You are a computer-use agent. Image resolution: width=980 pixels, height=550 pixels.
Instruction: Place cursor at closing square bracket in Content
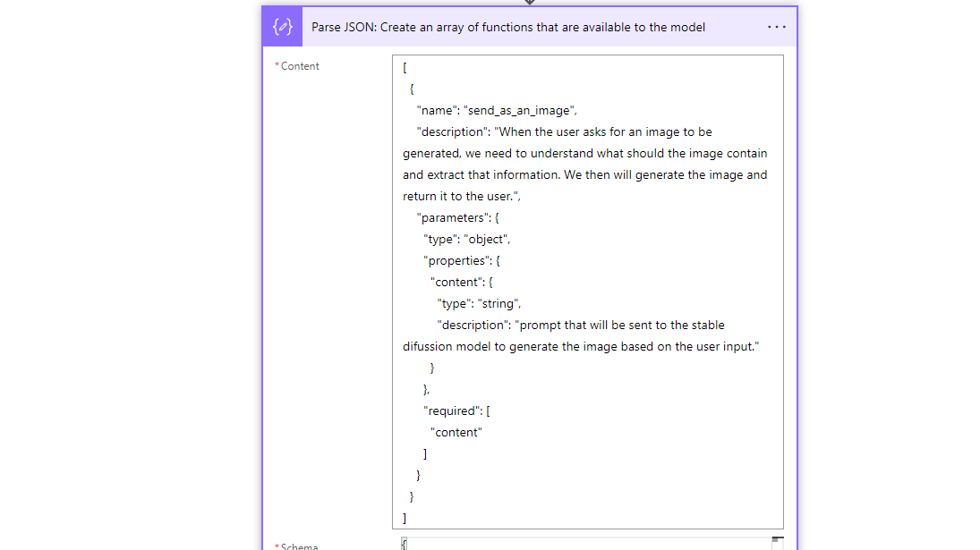click(x=405, y=518)
